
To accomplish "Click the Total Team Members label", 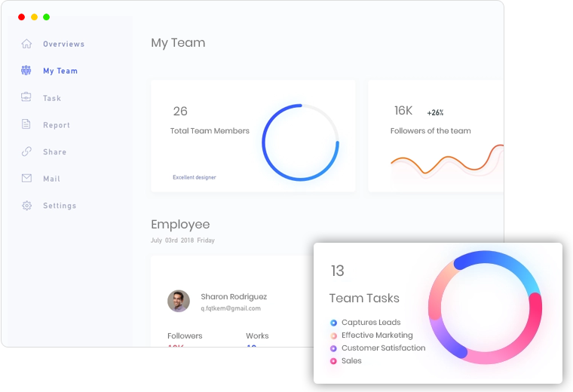I will (210, 130).
